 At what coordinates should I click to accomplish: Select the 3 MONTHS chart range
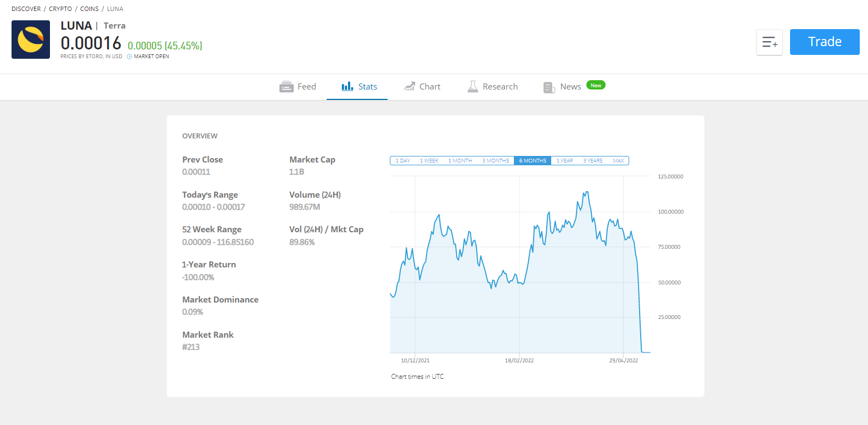(495, 161)
